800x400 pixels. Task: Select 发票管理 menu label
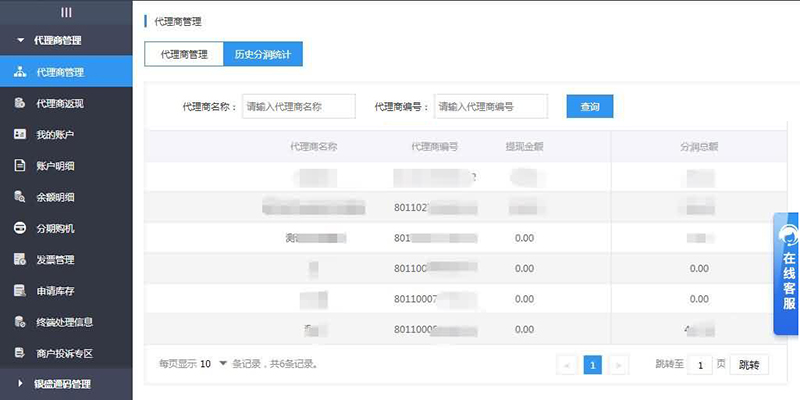[x=55, y=260]
